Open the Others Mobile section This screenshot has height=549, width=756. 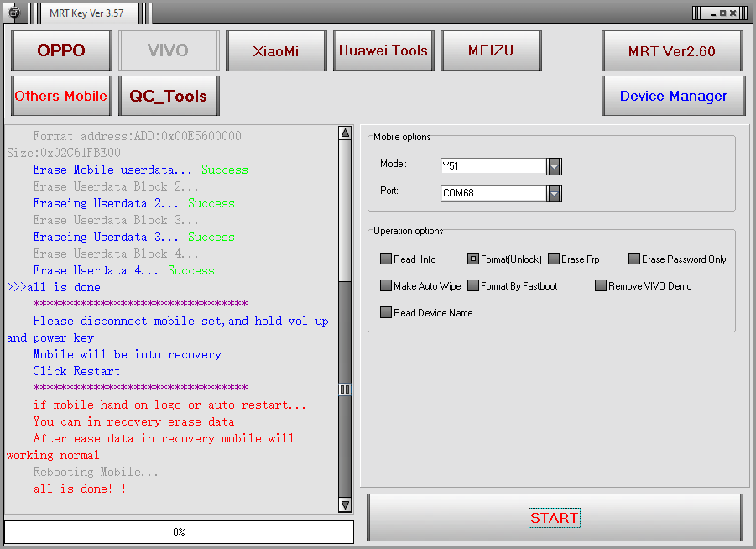[61, 96]
